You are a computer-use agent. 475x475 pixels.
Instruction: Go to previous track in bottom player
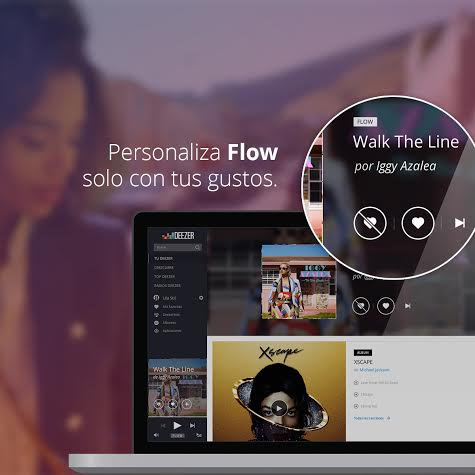click(163, 425)
